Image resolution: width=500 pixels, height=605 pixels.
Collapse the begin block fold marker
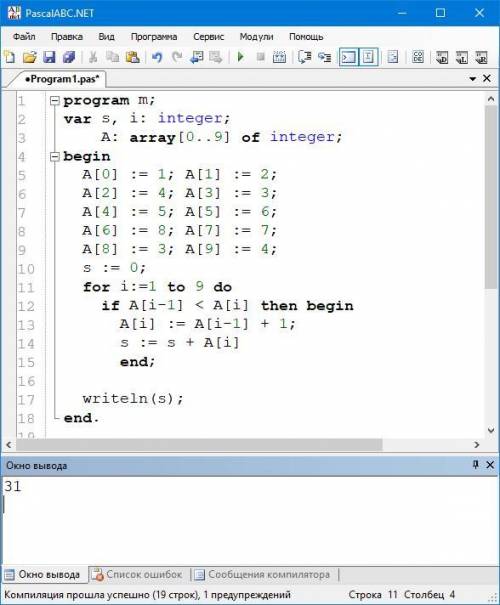coord(55,157)
